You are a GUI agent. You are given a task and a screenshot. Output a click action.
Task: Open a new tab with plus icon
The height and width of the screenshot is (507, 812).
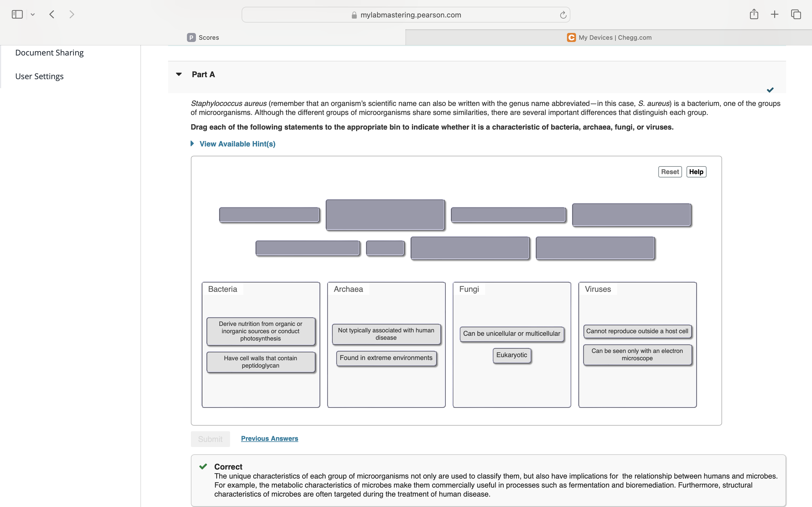click(775, 14)
